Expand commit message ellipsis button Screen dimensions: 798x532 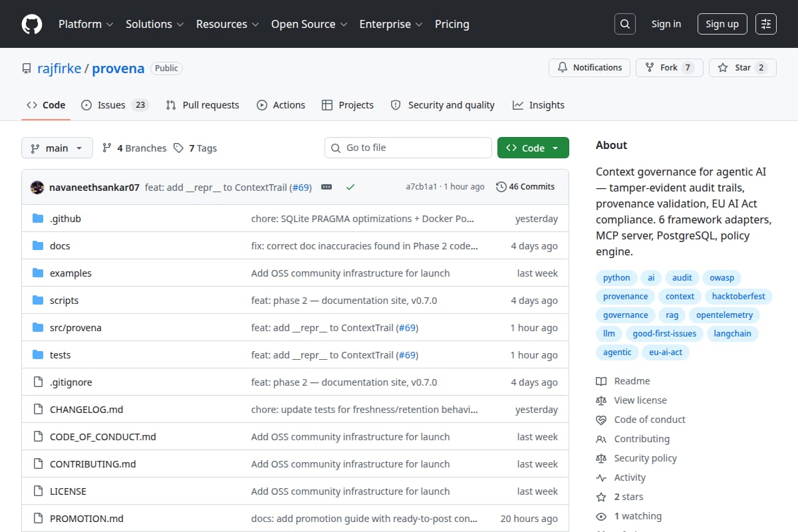(327, 187)
